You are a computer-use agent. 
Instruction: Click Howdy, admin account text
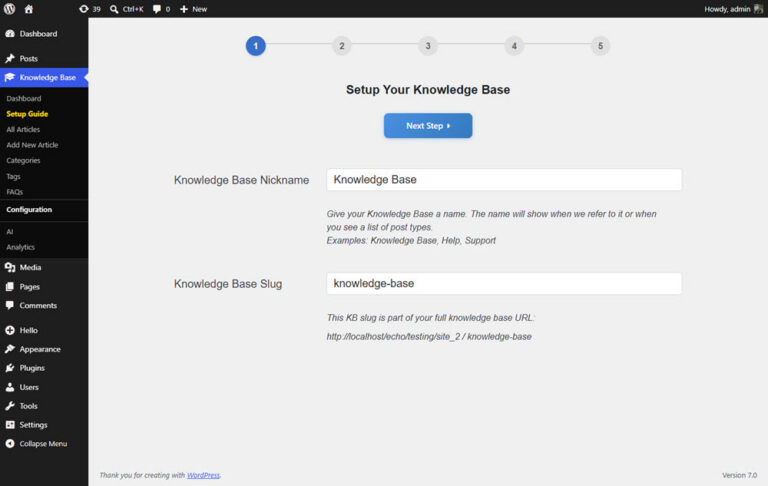[727, 9]
